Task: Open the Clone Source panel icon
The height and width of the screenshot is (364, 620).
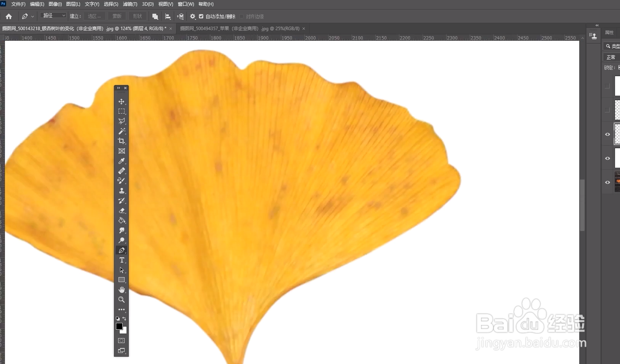Action: tap(593, 36)
